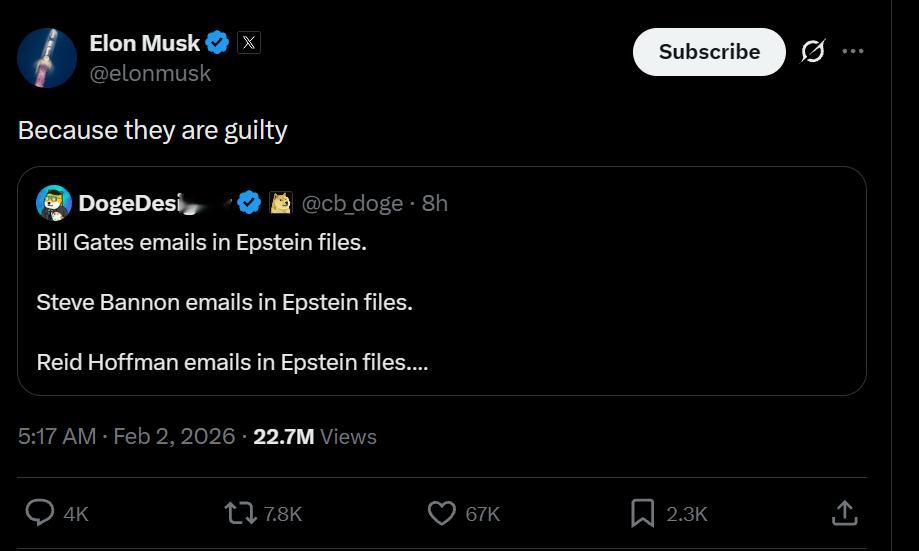The image size is (919, 551).
Task: Click the 5:17 AM Feb 2 timestamp
Action: point(126,436)
